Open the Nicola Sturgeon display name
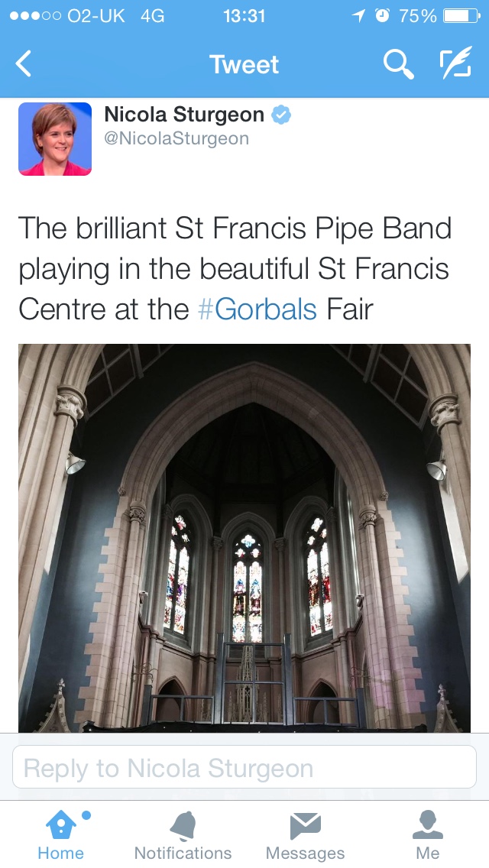 point(184,115)
